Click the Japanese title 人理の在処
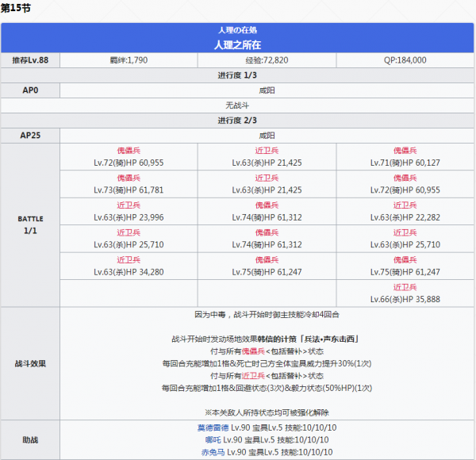This screenshot has height=460, width=476. [x=237, y=30]
